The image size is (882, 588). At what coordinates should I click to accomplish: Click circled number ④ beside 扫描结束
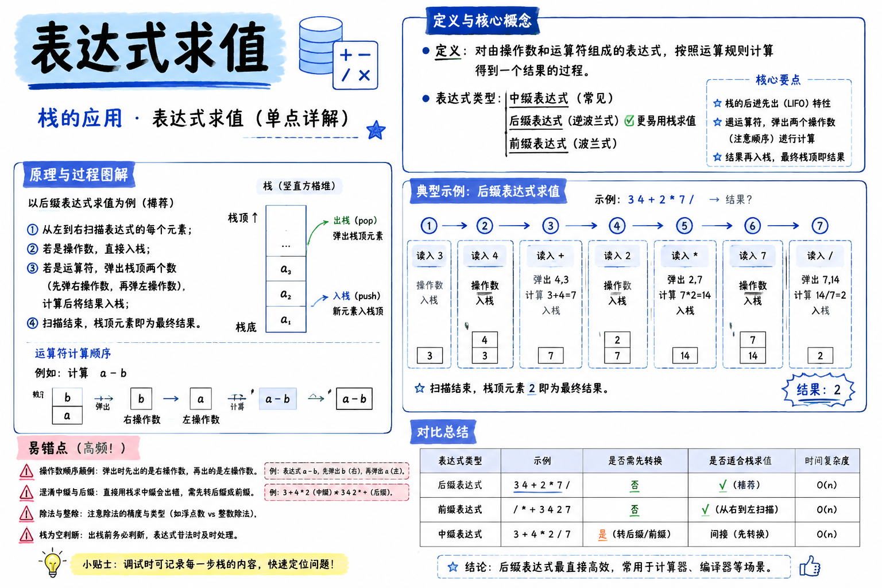[x=33, y=323]
